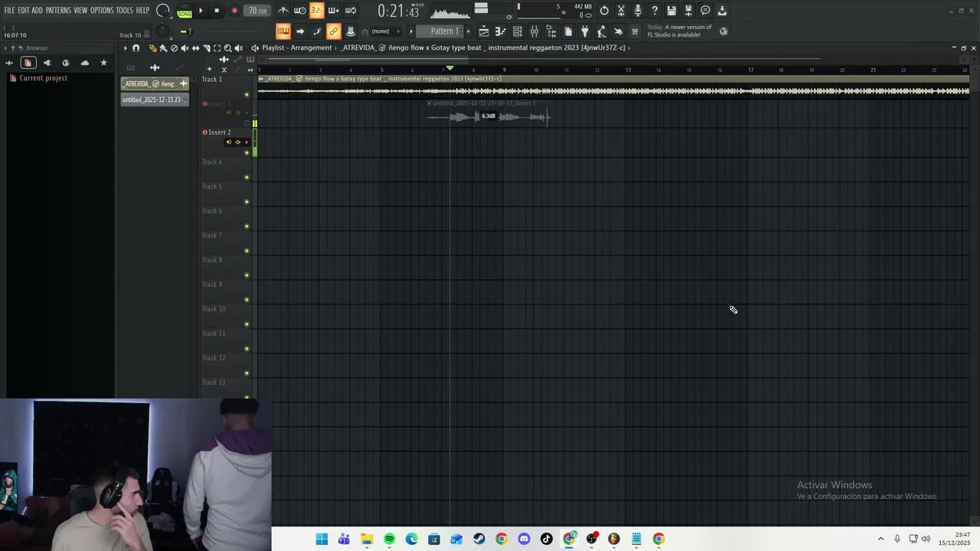Screen dimensions: 980x551
Task: Select the playlist Draw pencil tool
Action: [x=152, y=48]
